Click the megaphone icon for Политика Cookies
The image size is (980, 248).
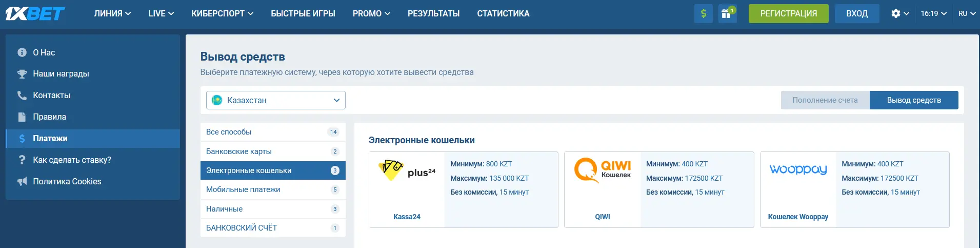(22, 182)
